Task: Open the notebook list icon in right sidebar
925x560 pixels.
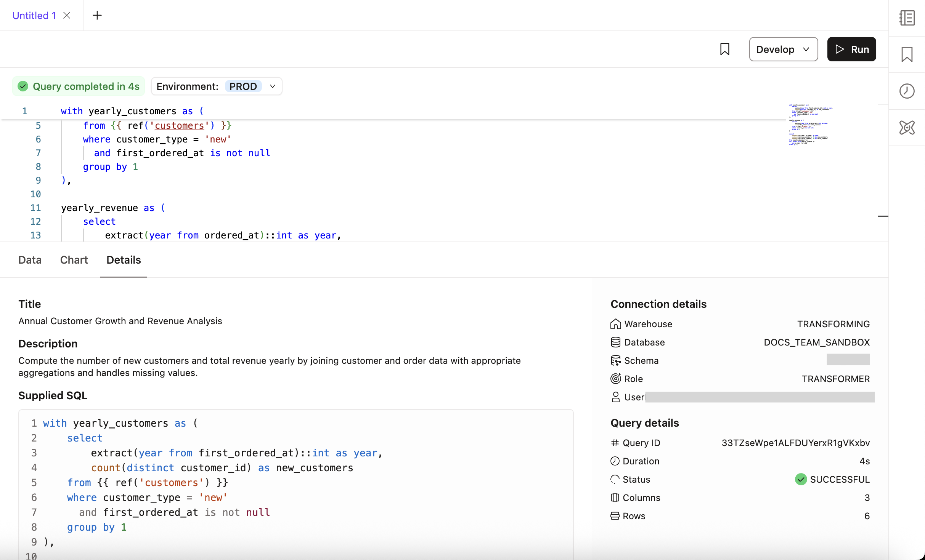Action: (x=907, y=18)
